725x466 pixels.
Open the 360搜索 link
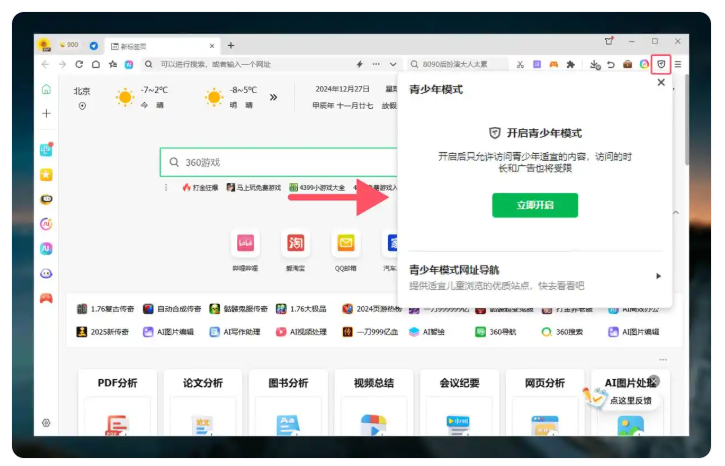562,332
